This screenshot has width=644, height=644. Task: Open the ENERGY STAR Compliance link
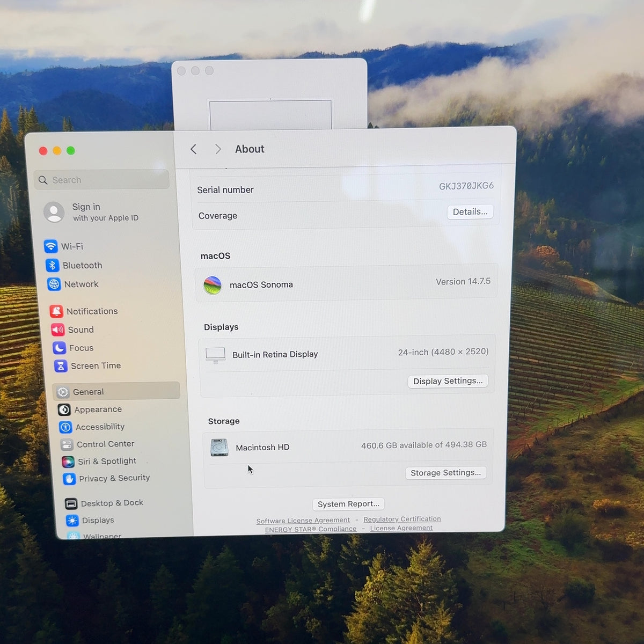[x=311, y=529]
